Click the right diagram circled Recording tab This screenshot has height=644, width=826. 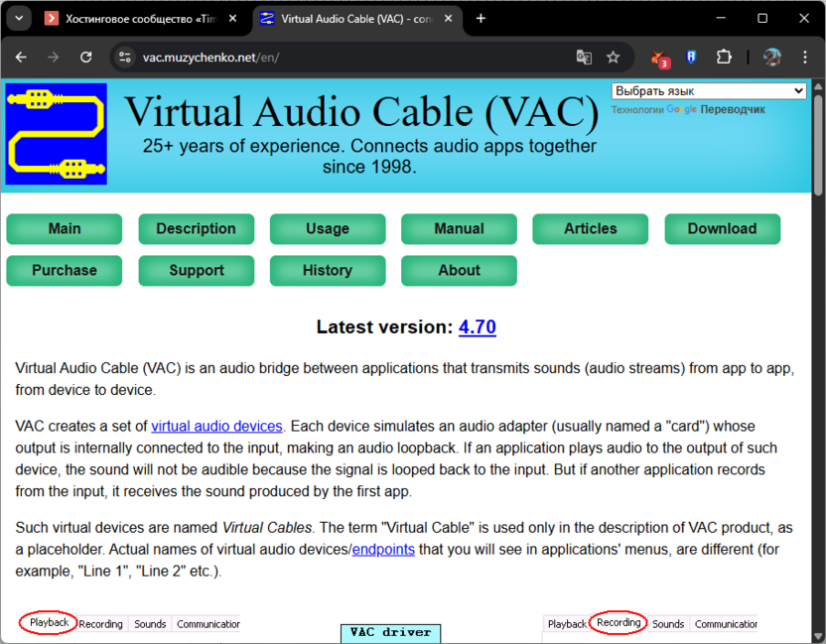point(619,622)
